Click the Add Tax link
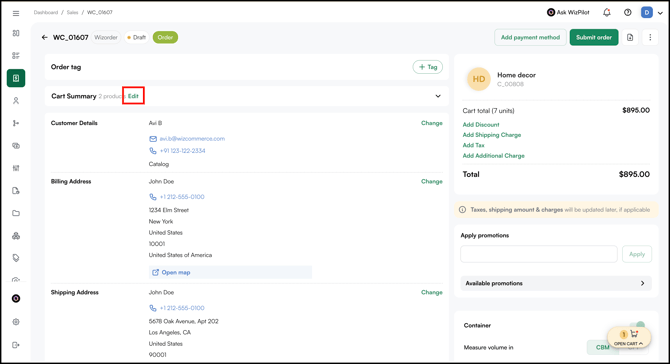 [x=473, y=145]
